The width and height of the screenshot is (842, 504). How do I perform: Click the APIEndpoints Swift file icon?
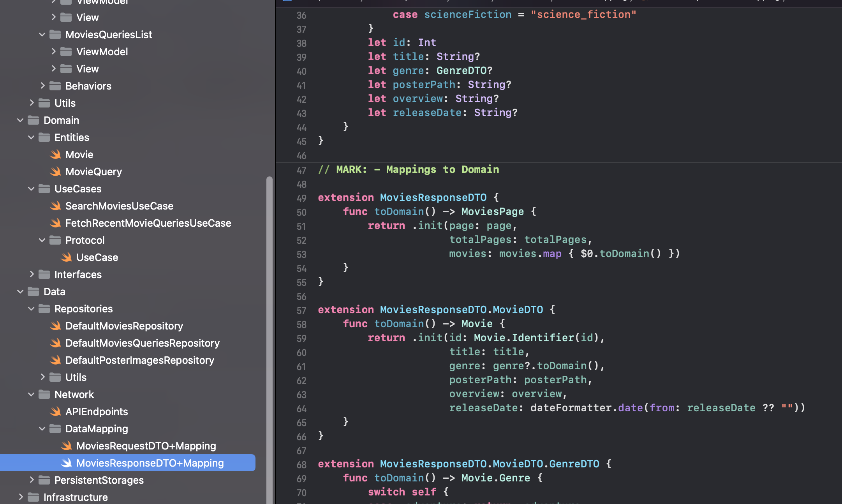pos(56,412)
